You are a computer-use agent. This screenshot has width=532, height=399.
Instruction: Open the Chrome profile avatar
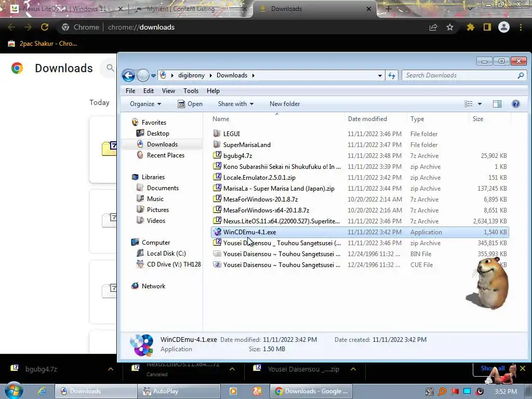(504, 27)
